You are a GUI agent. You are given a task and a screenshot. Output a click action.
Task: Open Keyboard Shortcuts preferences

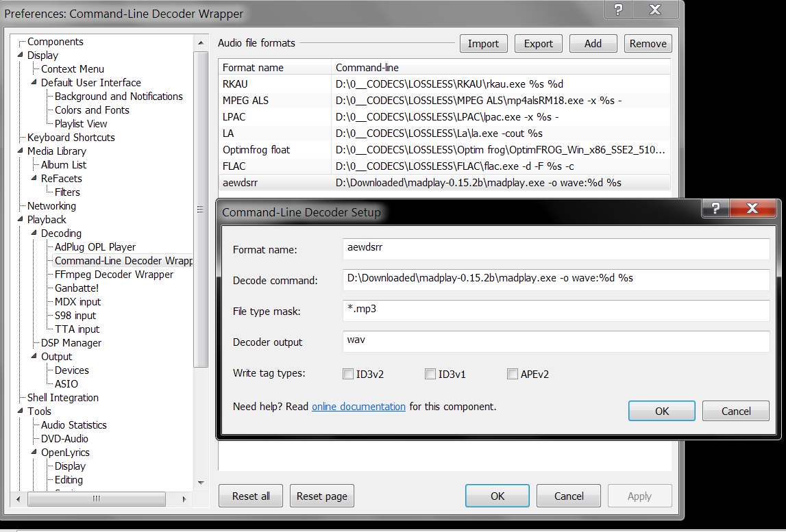tap(71, 137)
